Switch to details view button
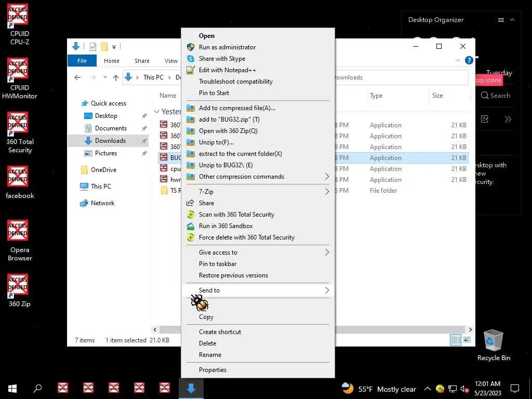532x399 pixels. click(x=456, y=340)
